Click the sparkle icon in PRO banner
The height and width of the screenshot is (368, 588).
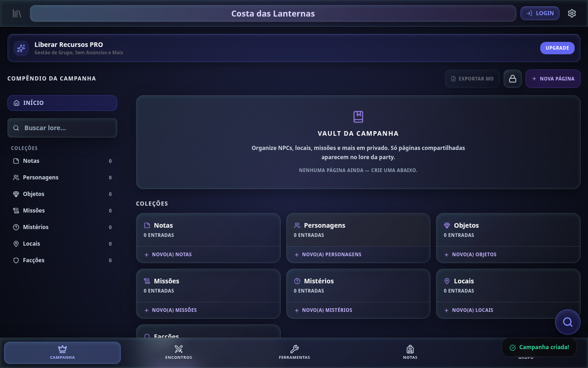coord(21,48)
